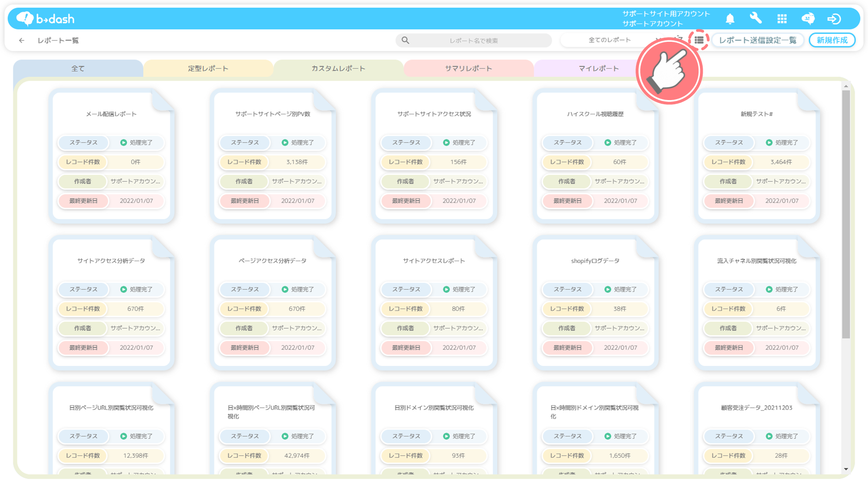Open the 日別ページURL別閲覧状況可視化 report

[x=112, y=429]
